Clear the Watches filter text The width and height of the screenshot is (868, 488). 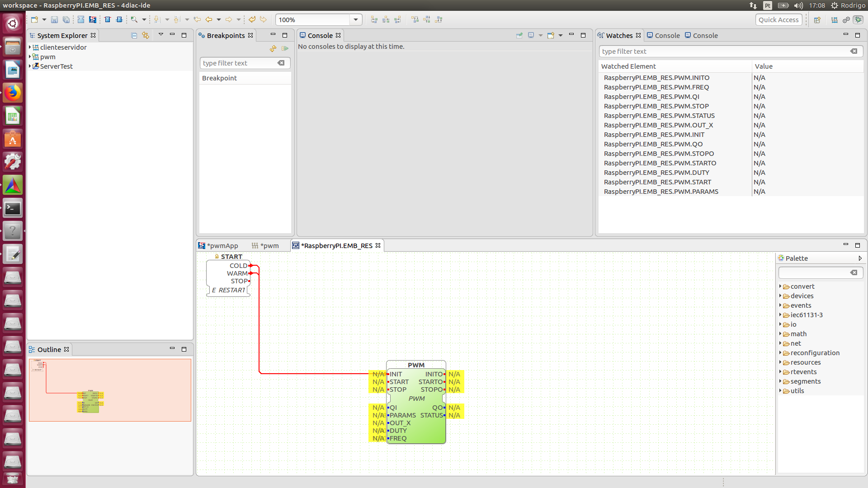[854, 52]
